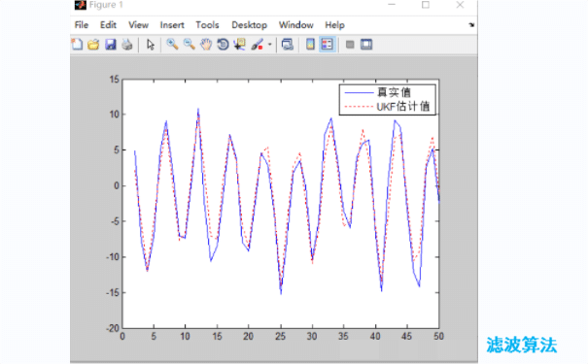Click the New Figure icon
This screenshot has width=588, height=364.
[77, 45]
